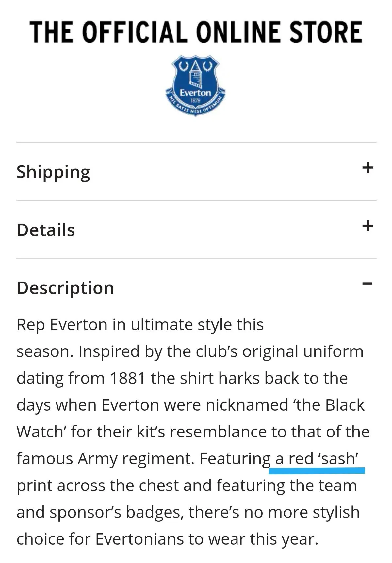Tap the Description heading
Viewport: 392px width, 563px height.
[65, 288]
